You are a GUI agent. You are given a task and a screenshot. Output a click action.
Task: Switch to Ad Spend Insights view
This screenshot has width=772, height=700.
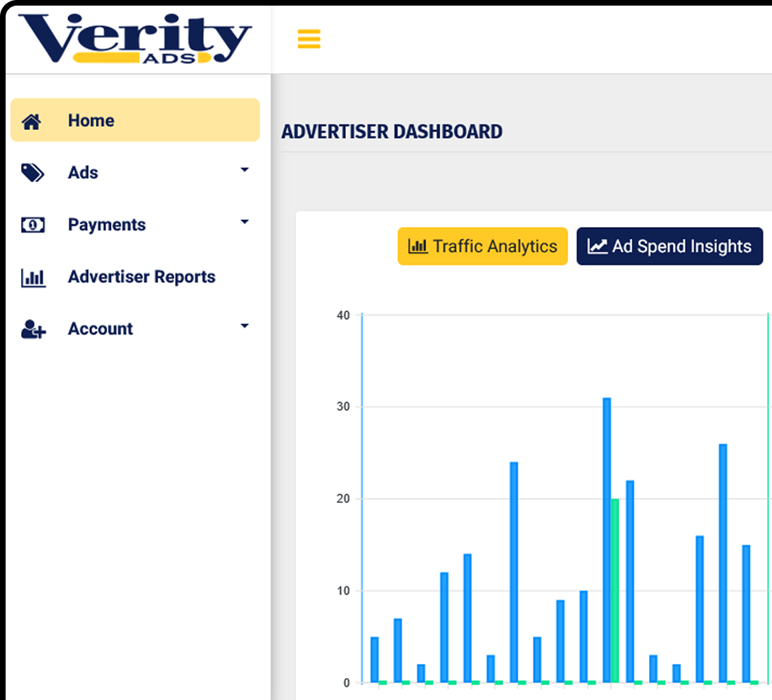click(669, 247)
